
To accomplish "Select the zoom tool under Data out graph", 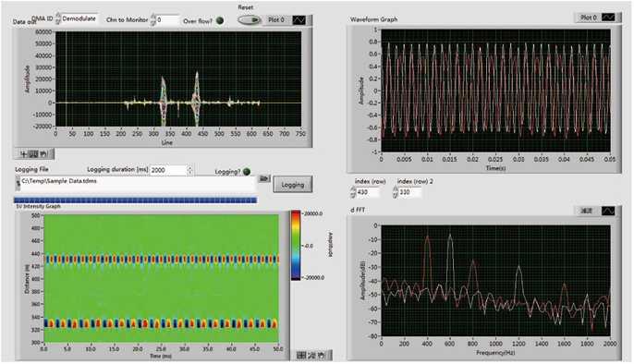I will [x=34, y=154].
